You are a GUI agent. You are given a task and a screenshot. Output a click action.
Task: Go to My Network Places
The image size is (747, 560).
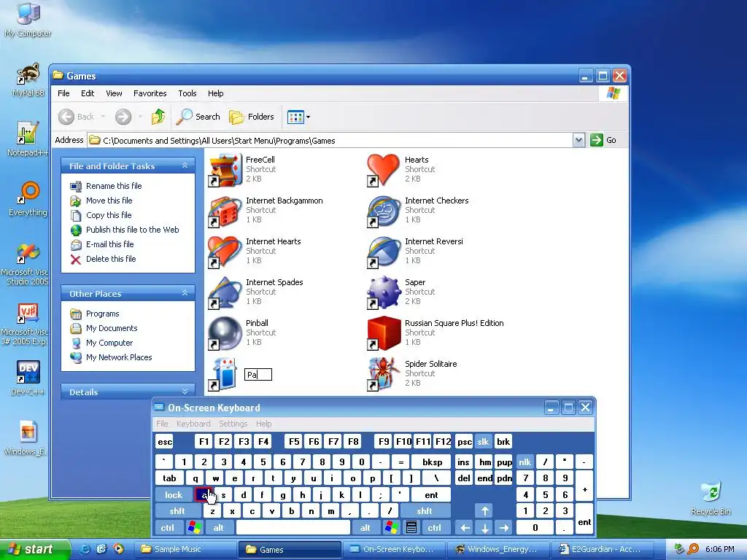[119, 357]
